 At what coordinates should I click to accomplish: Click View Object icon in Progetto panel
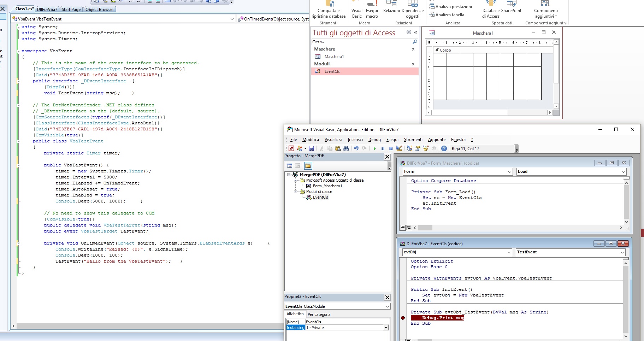(298, 166)
